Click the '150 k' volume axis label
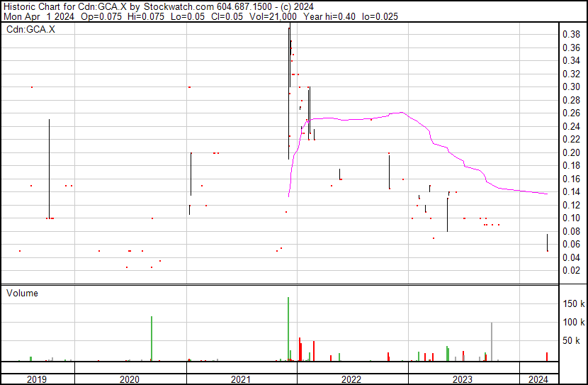 (574, 303)
